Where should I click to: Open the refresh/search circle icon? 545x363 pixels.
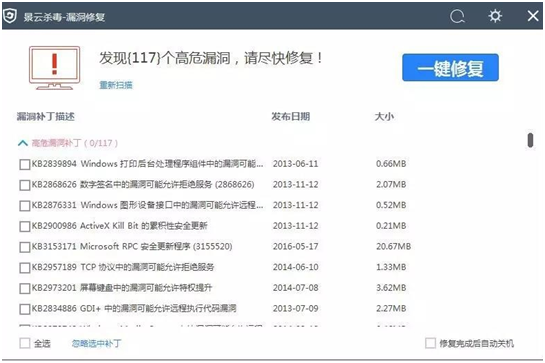[457, 16]
